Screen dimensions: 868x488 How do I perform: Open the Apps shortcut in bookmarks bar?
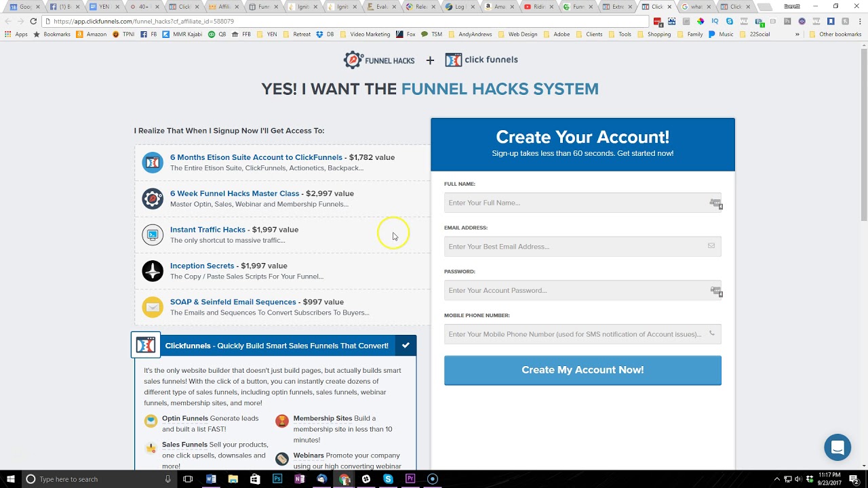pos(16,34)
